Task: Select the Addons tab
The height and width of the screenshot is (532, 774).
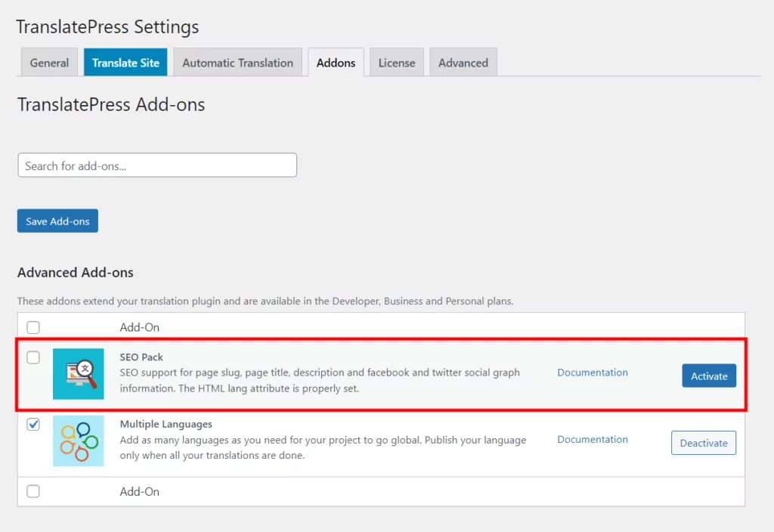Action: coord(336,63)
